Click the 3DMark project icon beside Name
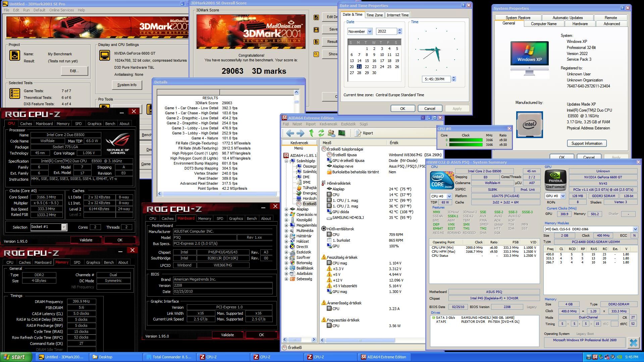 click(14, 55)
